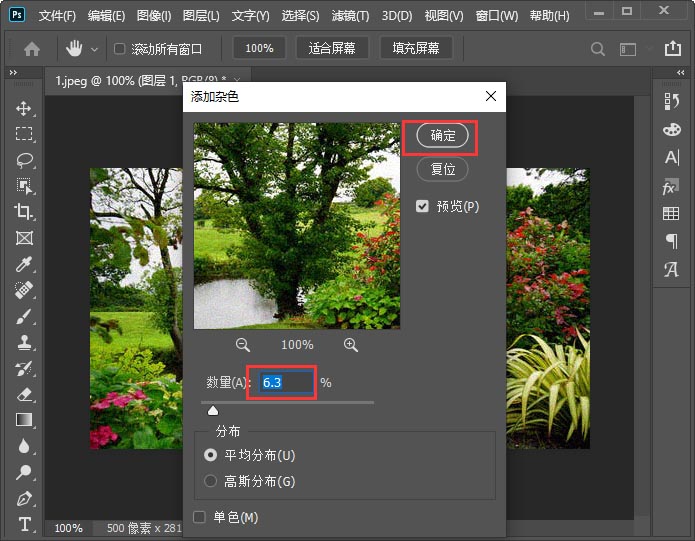Go to the Home screen icon
The image size is (695, 541).
[x=31, y=48]
